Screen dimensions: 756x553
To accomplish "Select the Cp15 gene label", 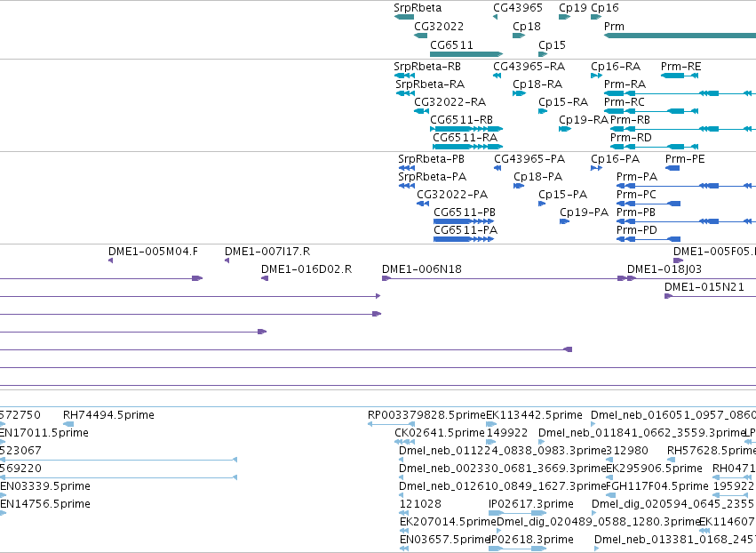I will point(552,44).
